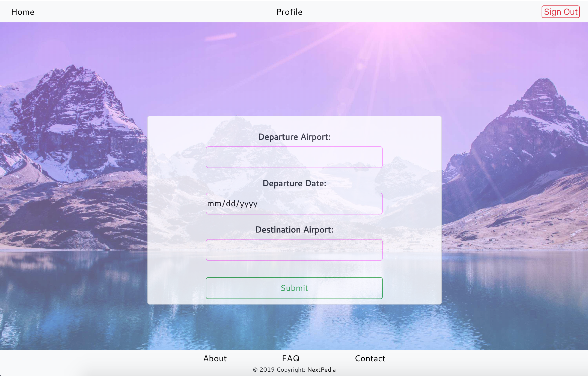Image resolution: width=588 pixels, height=376 pixels.
Task: Focus the Destination Airport text field
Action: coord(294,250)
